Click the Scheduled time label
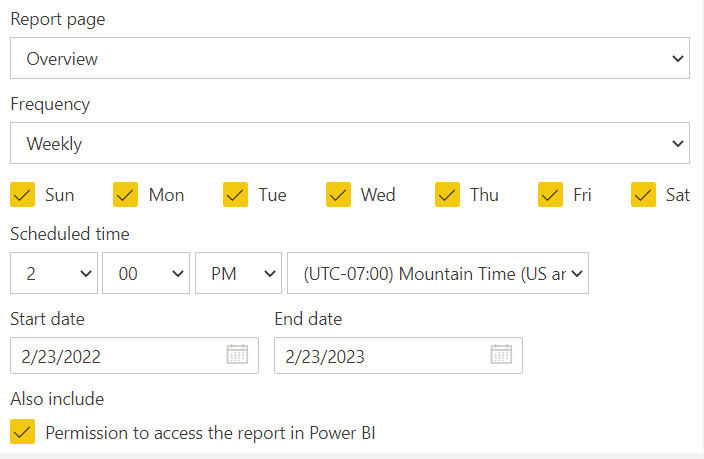The height and width of the screenshot is (459, 704). [70, 234]
